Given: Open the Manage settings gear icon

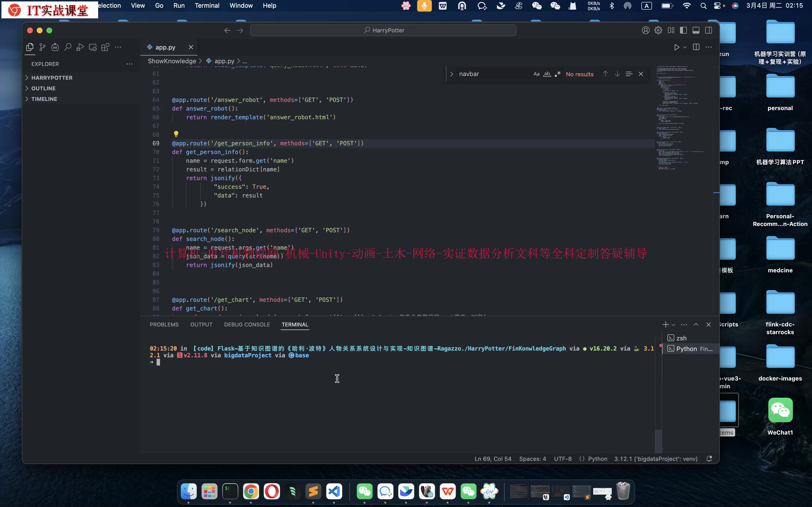Looking at the screenshot, I should [658, 30].
